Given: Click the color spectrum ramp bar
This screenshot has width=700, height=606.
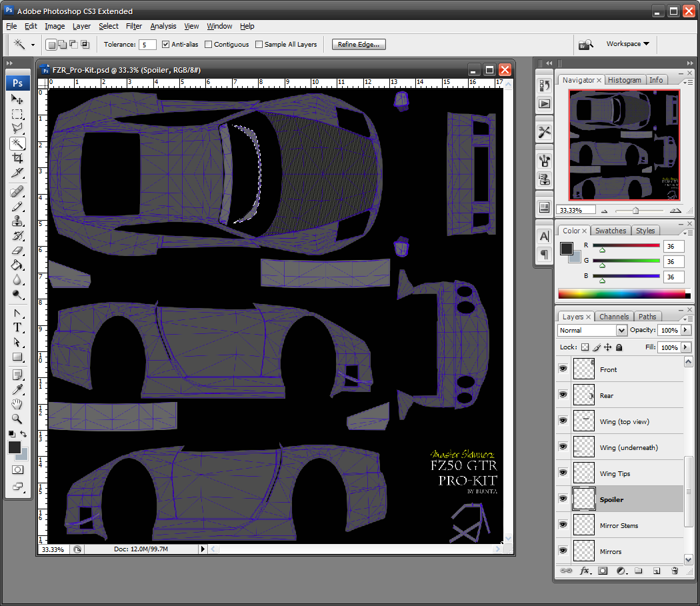Looking at the screenshot, I should (x=621, y=293).
